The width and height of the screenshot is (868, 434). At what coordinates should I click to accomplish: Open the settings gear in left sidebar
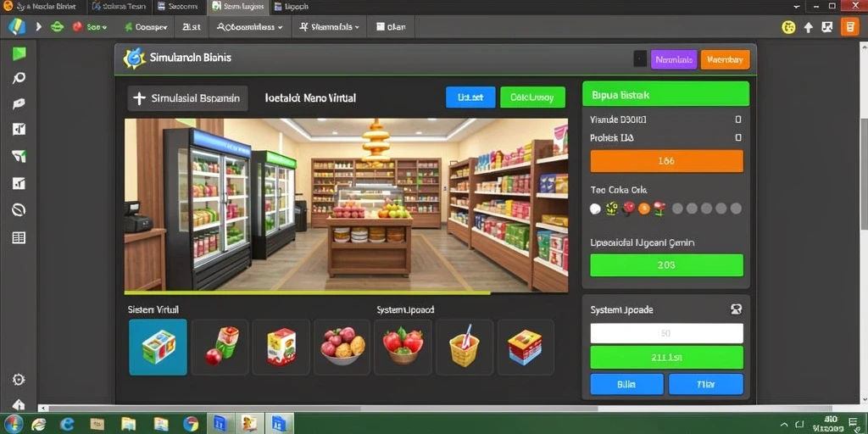(19, 380)
